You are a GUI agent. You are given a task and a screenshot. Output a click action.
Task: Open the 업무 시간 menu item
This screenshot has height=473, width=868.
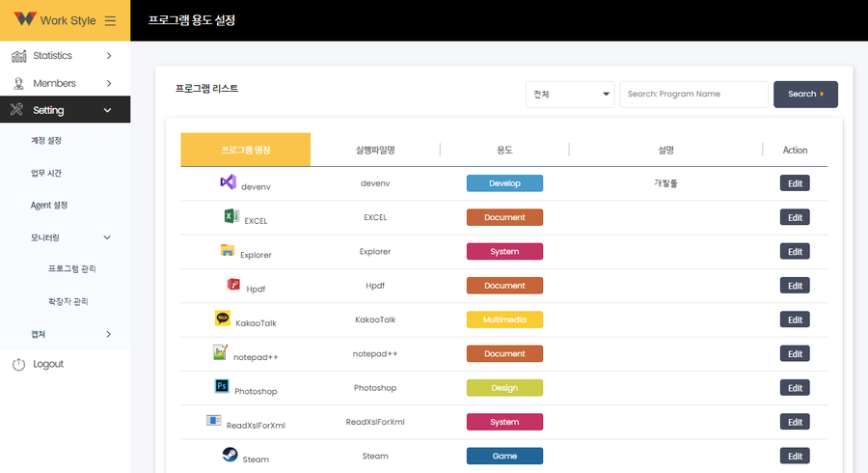tap(46, 174)
